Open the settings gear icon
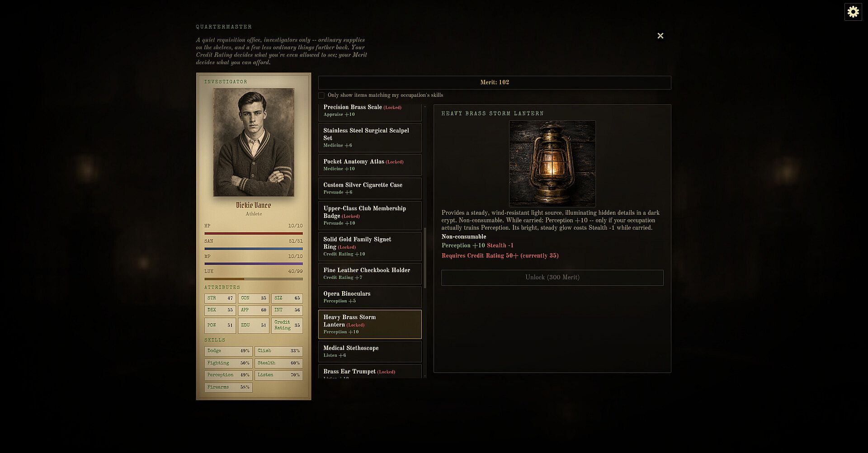The height and width of the screenshot is (453, 868). click(x=853, y=12)
